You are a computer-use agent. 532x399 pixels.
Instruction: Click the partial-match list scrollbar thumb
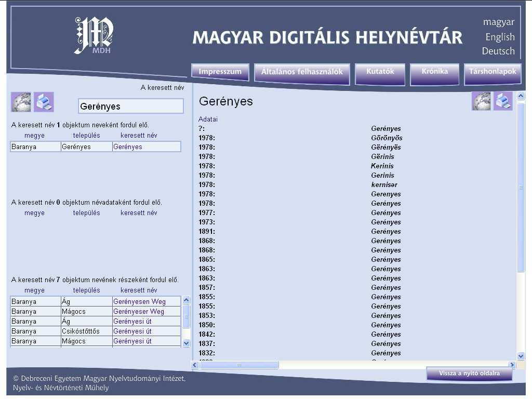click(187, 316)
